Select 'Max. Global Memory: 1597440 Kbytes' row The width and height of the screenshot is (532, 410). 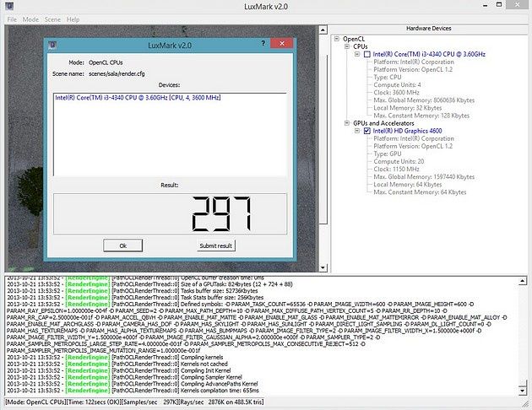424,177
